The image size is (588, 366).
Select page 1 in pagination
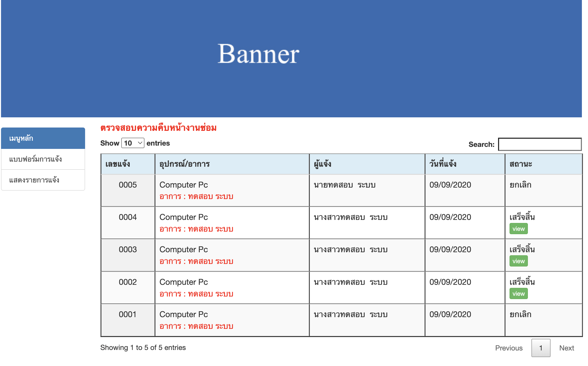coord(540,348)
